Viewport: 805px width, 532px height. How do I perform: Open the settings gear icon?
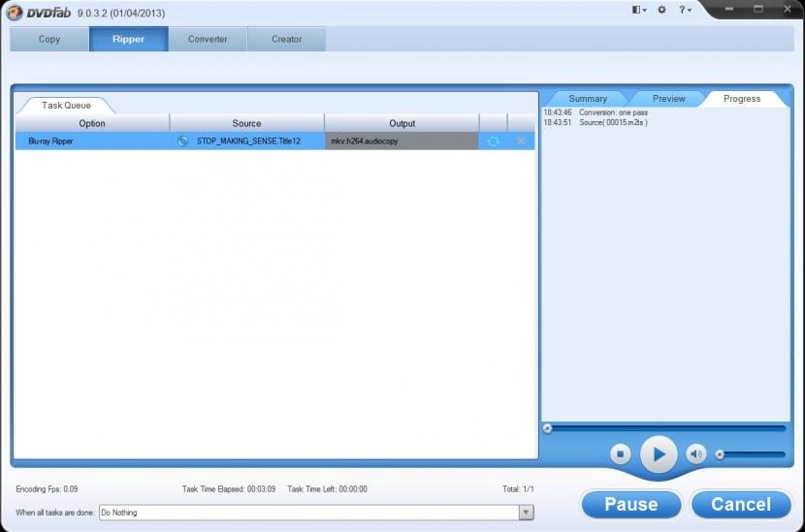(x=661, y=10)
